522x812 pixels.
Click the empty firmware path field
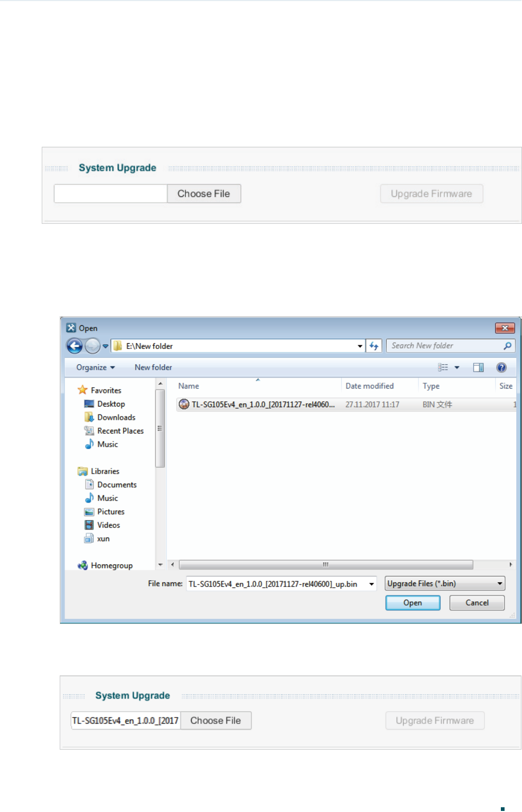tap(110, 194)
